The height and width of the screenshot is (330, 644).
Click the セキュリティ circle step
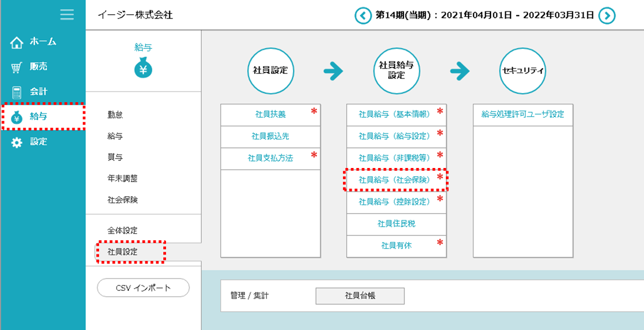click(523, 71)
